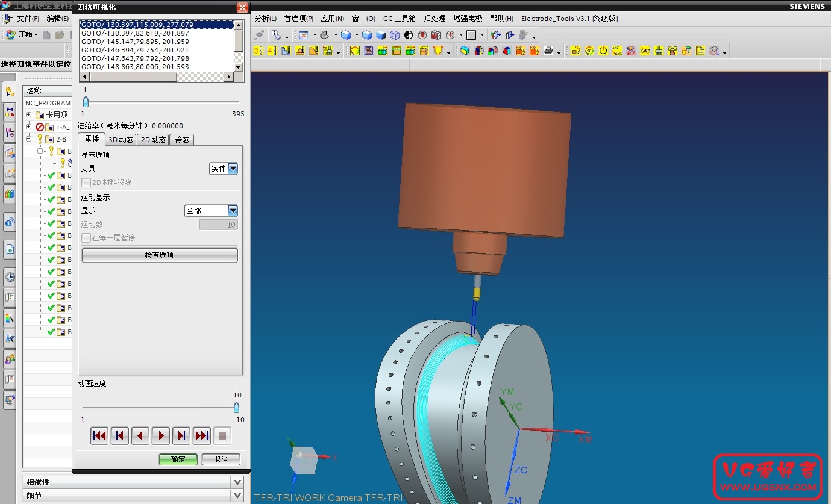This screenshot has width=831, height=504.
Task: Step back one move in the tool path
Action: [x=120, y=435]
